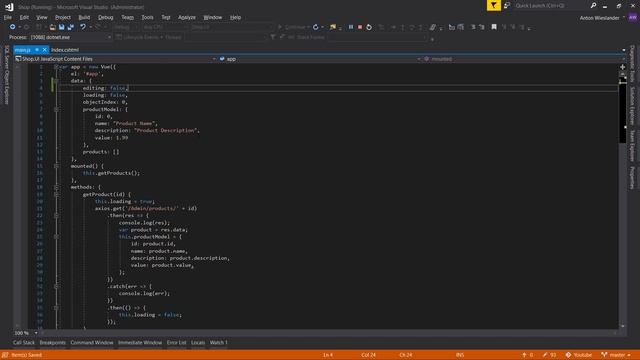Open the mounted member navigation dropdown
640x360 pixels.
pyautogui.click(x=623, y=59)
